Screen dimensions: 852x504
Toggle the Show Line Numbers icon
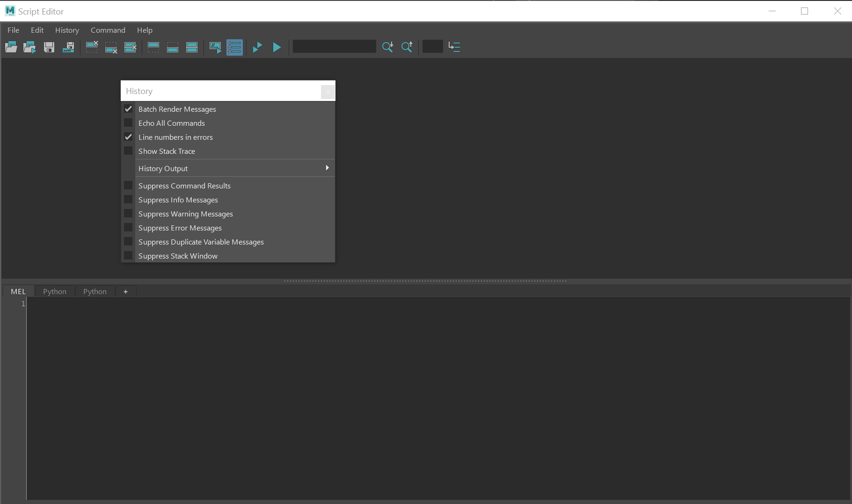coord(234,47)
